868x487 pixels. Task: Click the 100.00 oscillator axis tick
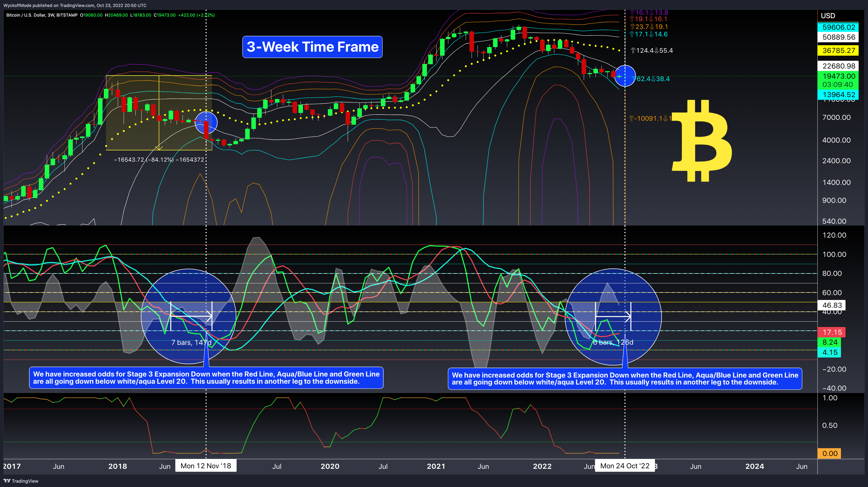pyautogui.click(x=834, y=255)
